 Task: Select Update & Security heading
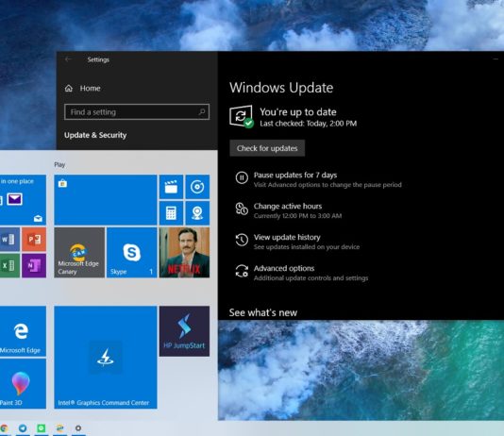95,135
